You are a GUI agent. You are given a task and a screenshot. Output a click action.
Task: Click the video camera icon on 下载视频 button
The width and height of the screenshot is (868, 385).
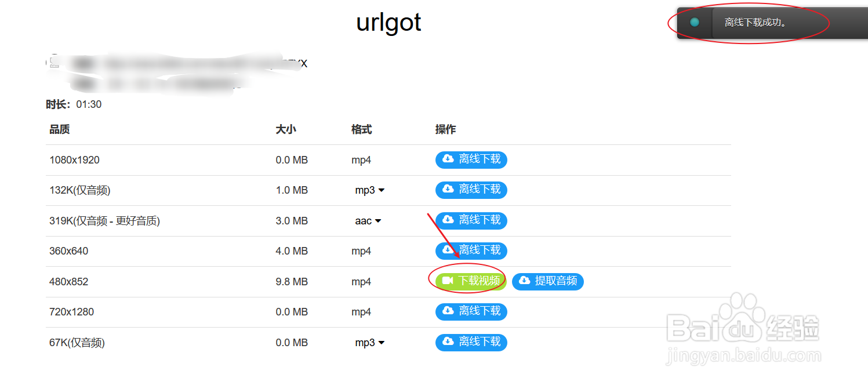(446, 281)
